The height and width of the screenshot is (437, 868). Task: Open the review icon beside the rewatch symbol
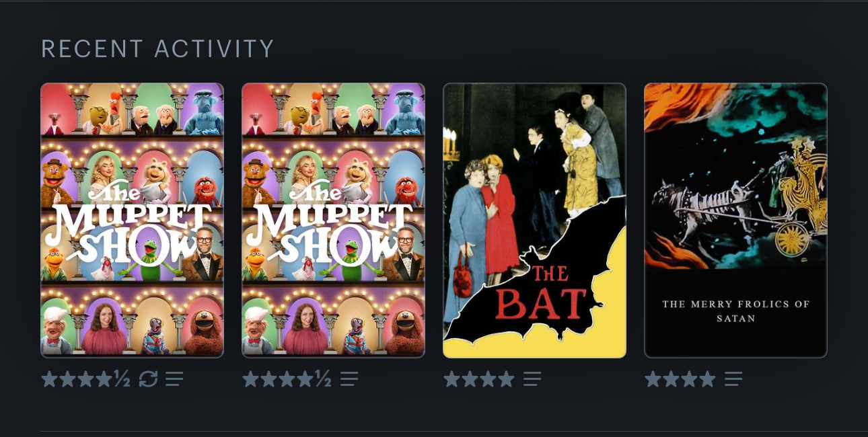174,379
